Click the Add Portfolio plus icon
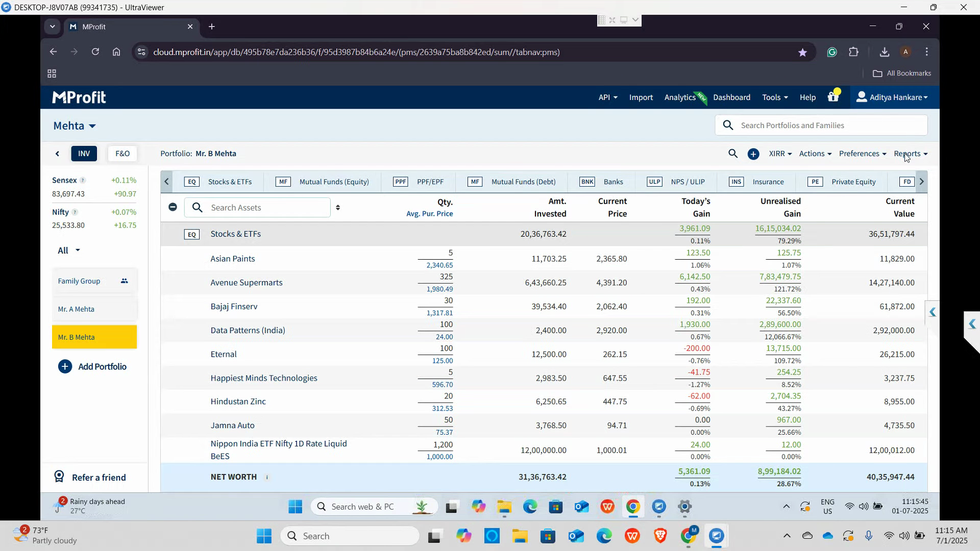This screenshot has width=980, height=551. click(65, 367)
